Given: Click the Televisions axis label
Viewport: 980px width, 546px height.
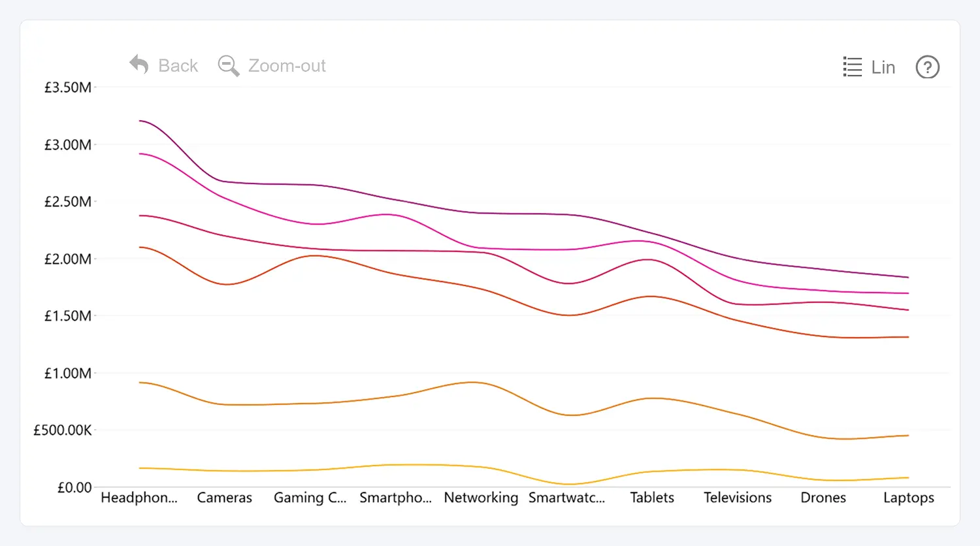Looking at the screenshot, I should pyautogui.click(x=738, y=498).
